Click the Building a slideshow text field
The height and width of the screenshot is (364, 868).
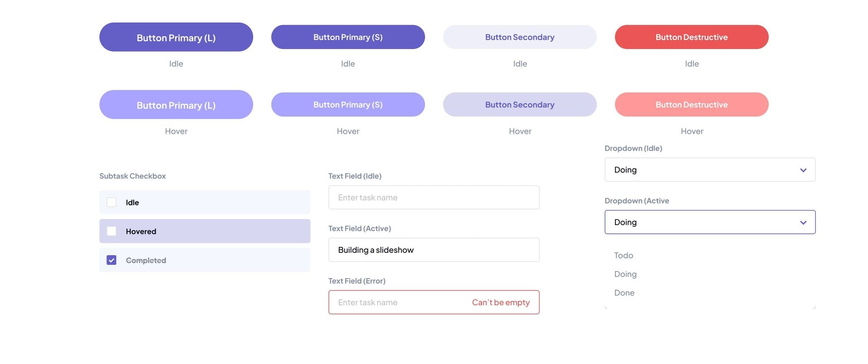(x=433, y=250)
